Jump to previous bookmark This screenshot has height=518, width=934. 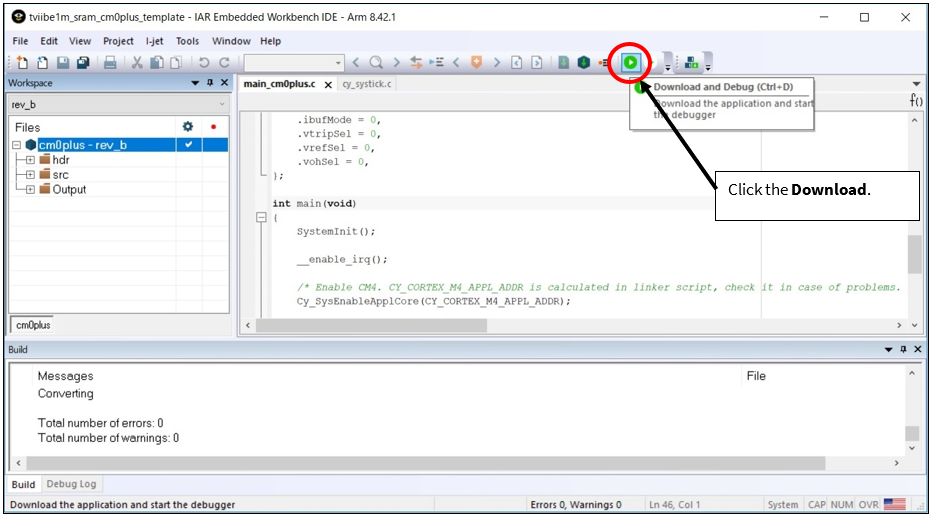pyautogui.click(x=456, y=63)
